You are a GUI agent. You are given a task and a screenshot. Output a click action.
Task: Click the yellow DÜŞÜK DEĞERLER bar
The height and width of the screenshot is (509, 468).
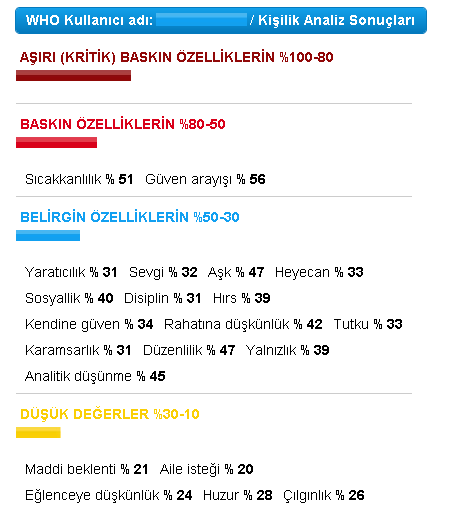click(38, 432)
